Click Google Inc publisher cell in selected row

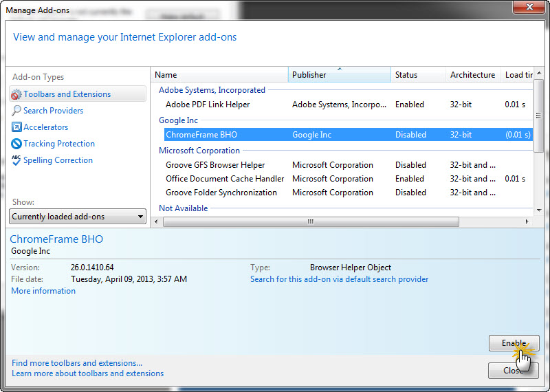tap(311, 135)
